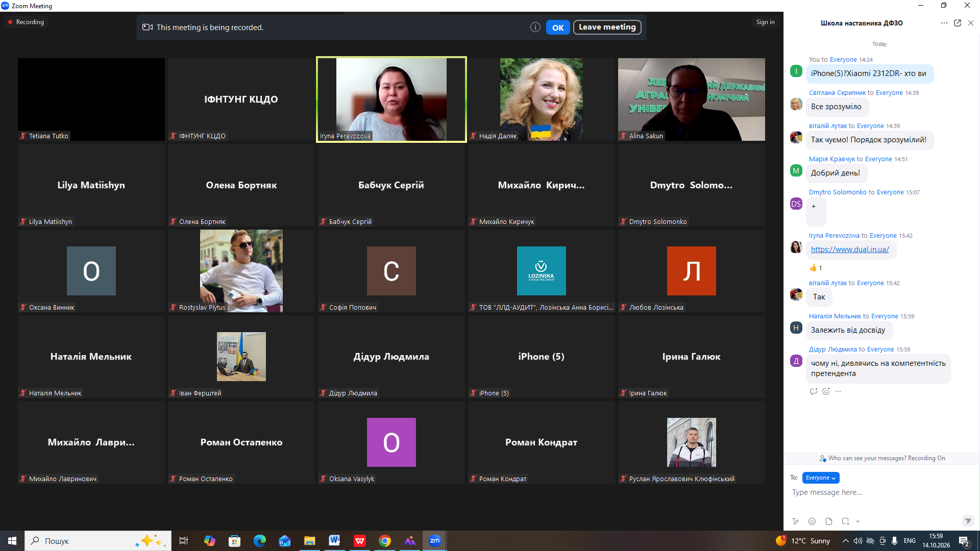The width and height of the screenshot is (980, 551).
Task: Click the send message button
Action: pos(968,521)
